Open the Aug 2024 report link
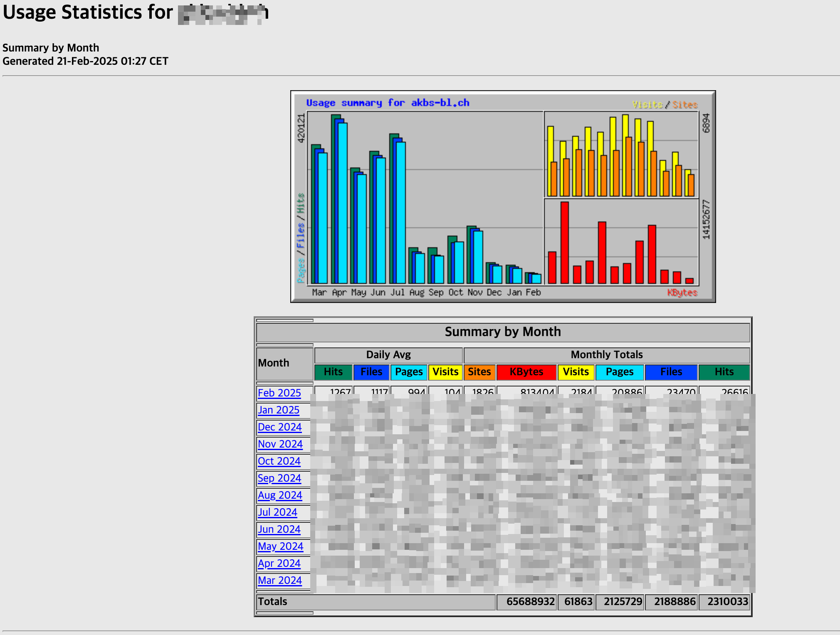This screenshot has width=840, height=635. point(279,495)
